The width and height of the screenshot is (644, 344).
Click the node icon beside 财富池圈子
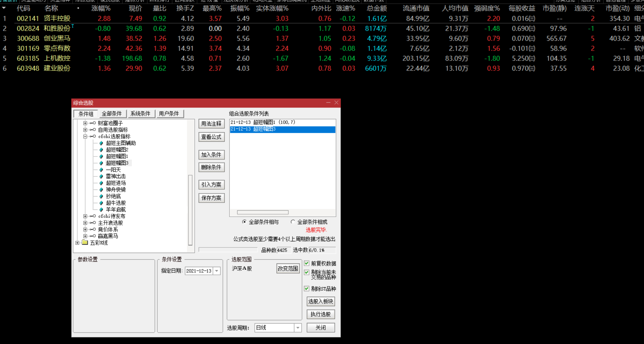[93, 123]
